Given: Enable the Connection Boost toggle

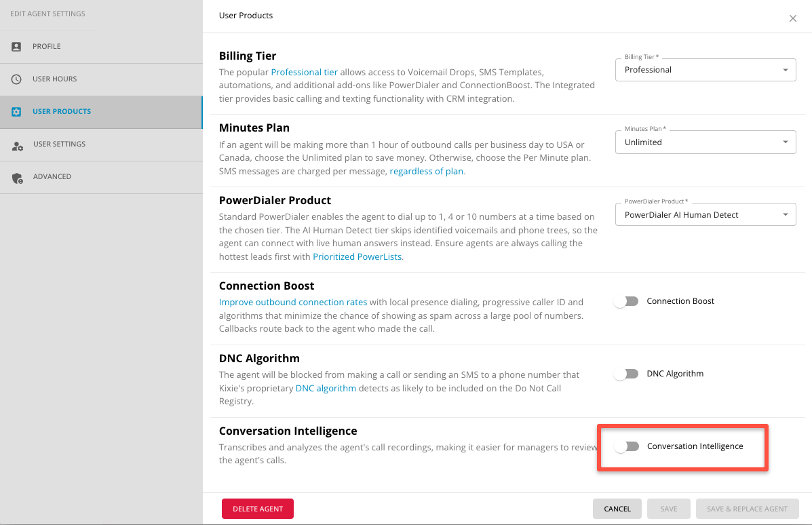Looking at the screenshot, I should click(626, 301).
